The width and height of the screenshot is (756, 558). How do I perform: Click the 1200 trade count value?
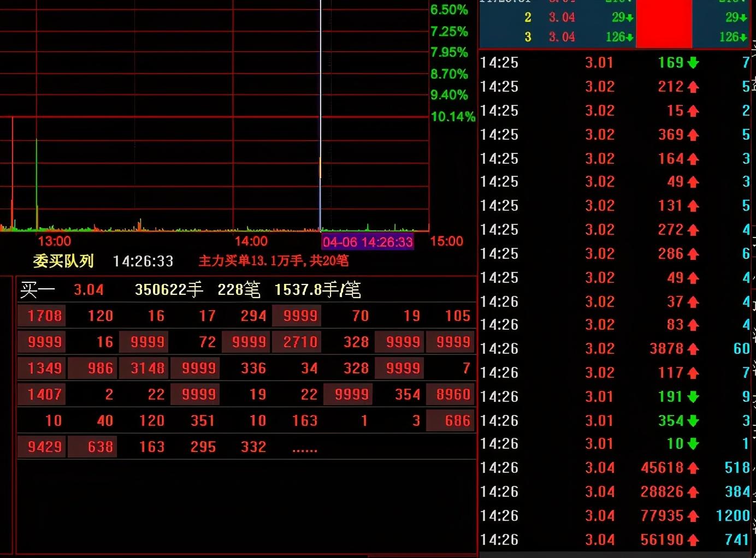(x=733, y=516)
